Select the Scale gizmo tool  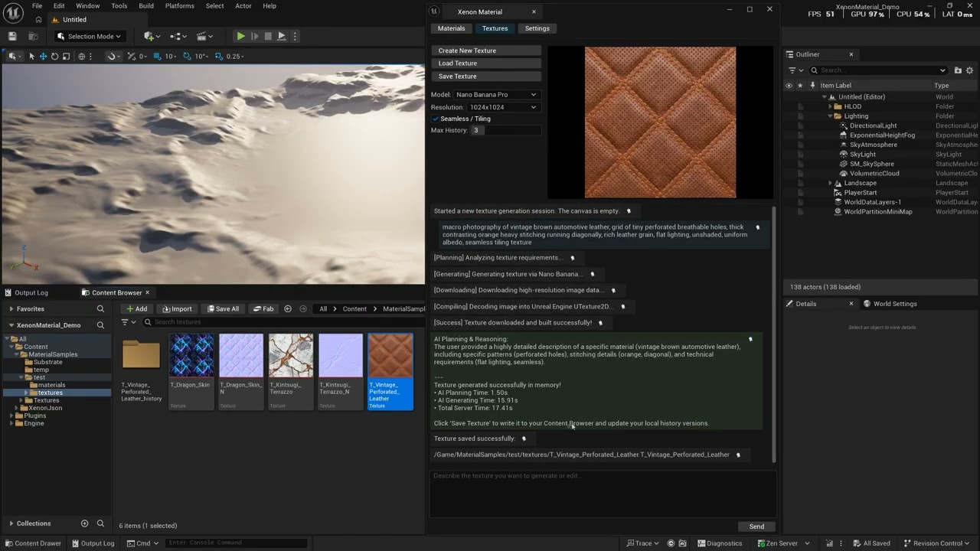(x=66, y=56)
